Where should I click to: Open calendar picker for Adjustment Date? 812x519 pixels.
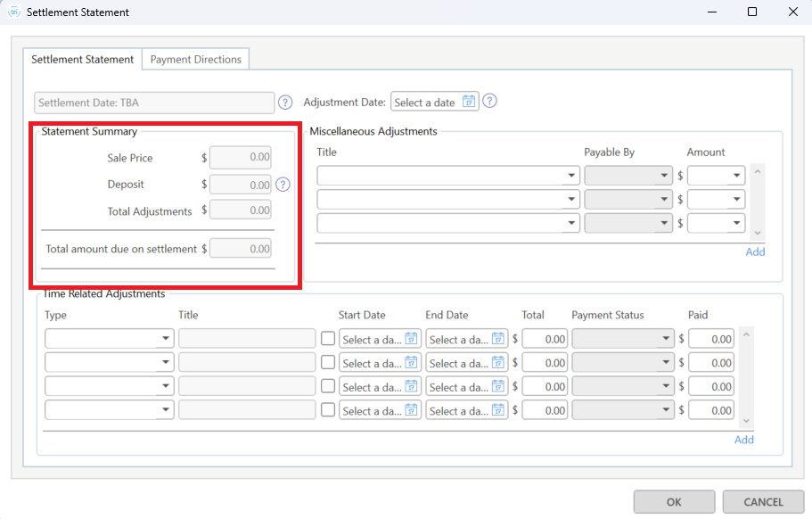469,102
